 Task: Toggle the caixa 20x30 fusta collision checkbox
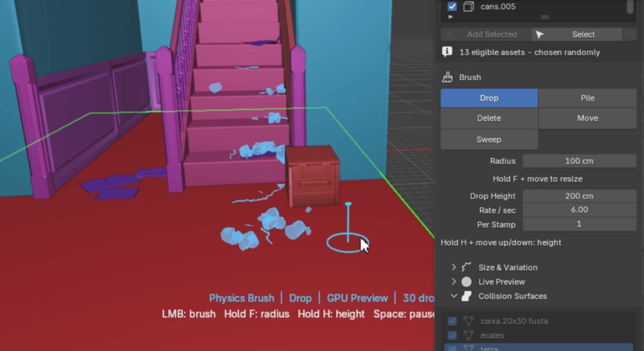click(x=452, y=321)
